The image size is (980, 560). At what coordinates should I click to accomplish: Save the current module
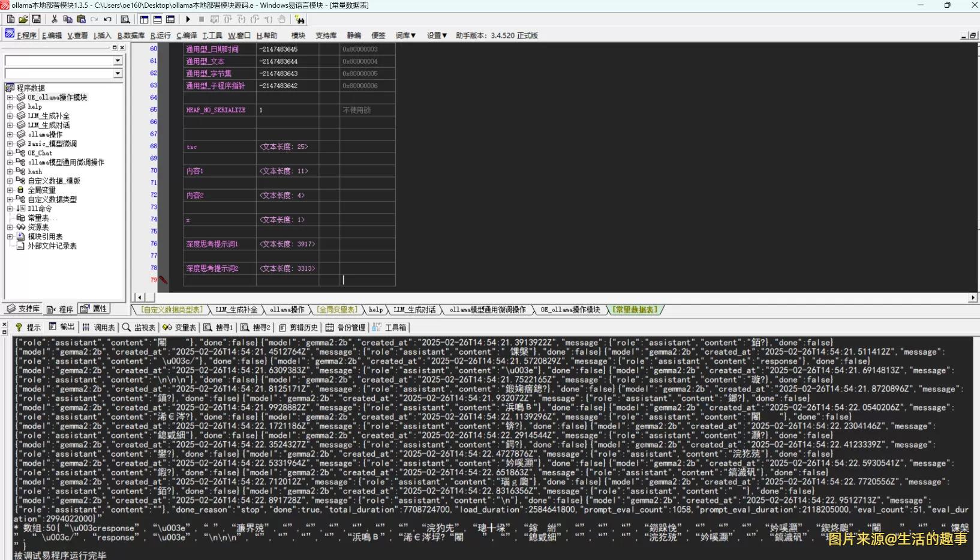37,19
